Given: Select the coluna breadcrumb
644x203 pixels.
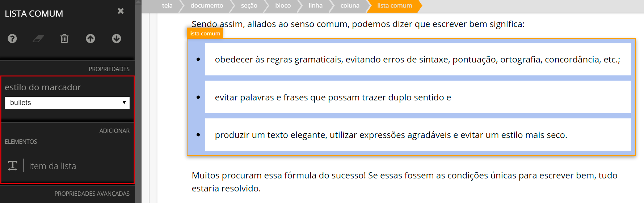Looking at the screenshot, I should pyautogui.click(x=350, y=5).
